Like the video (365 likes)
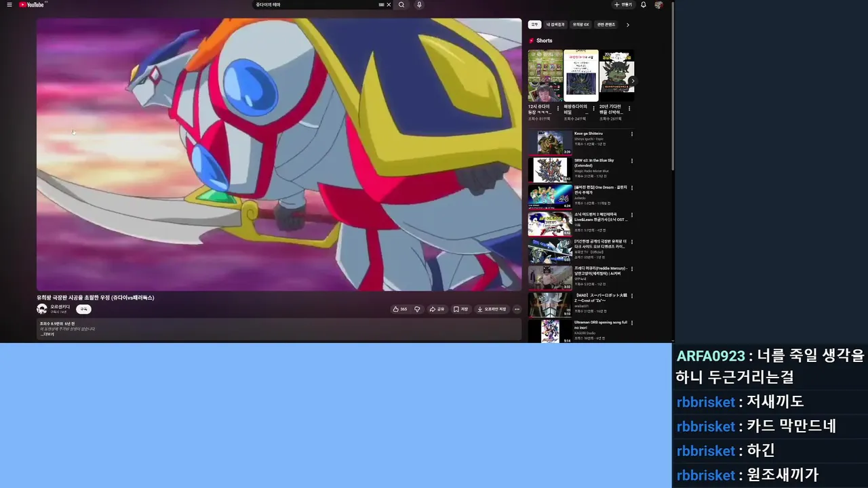Viewport: 868px width, 488px height. coord(400,309)
